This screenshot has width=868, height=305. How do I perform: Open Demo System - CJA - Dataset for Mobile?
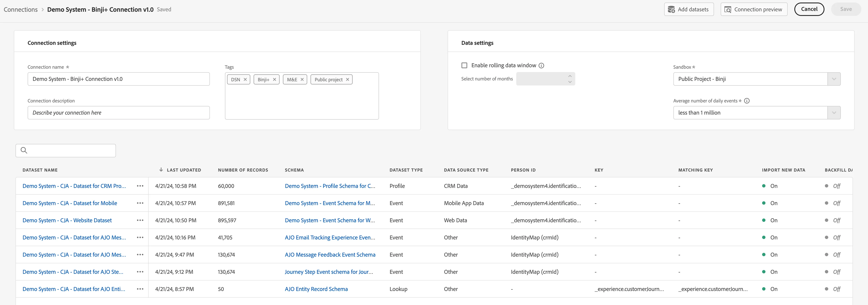70,203
